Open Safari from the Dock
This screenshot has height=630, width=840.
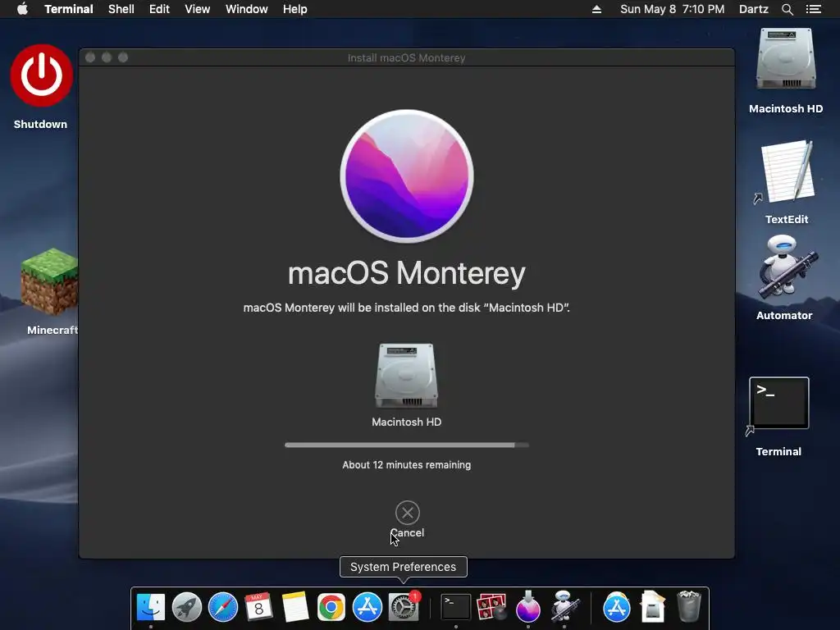click(223, 607)
